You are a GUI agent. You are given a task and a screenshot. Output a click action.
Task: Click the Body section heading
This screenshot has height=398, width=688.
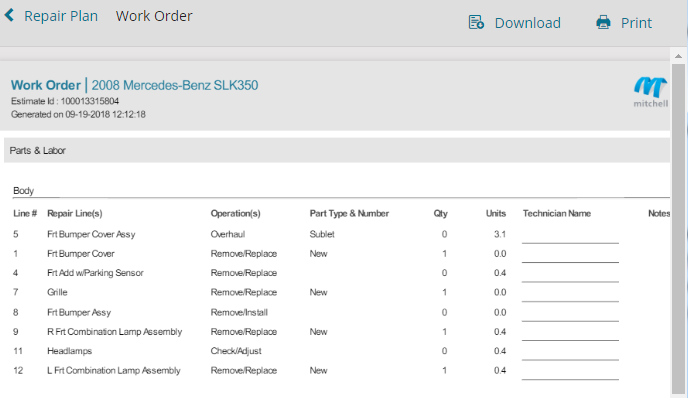point(23,191)
